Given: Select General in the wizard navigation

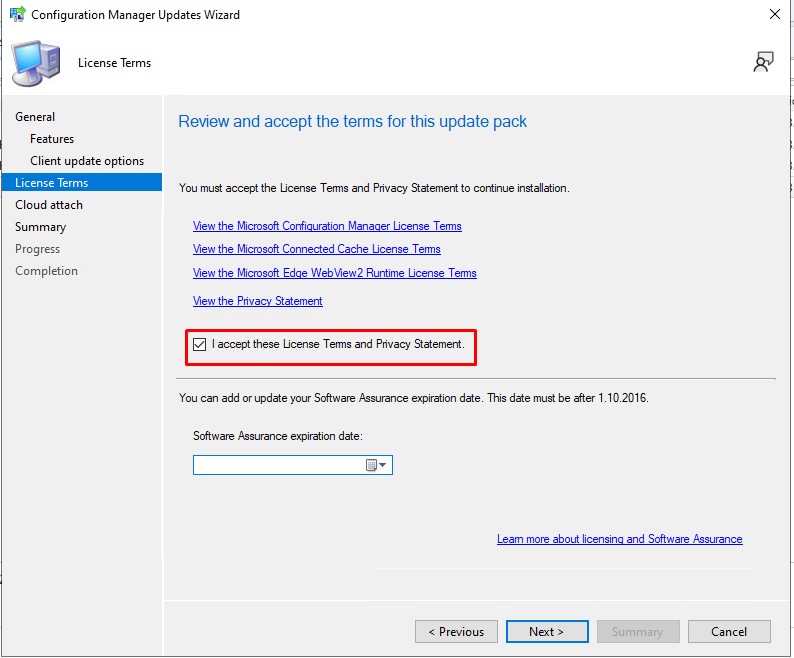Looking at the screenshot, I should [35, 117].
